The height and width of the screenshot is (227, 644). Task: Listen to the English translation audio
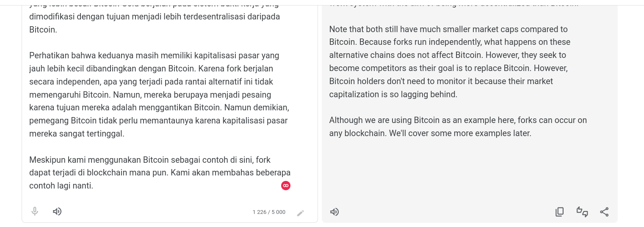pyautogui.click(x=334, y=212)
